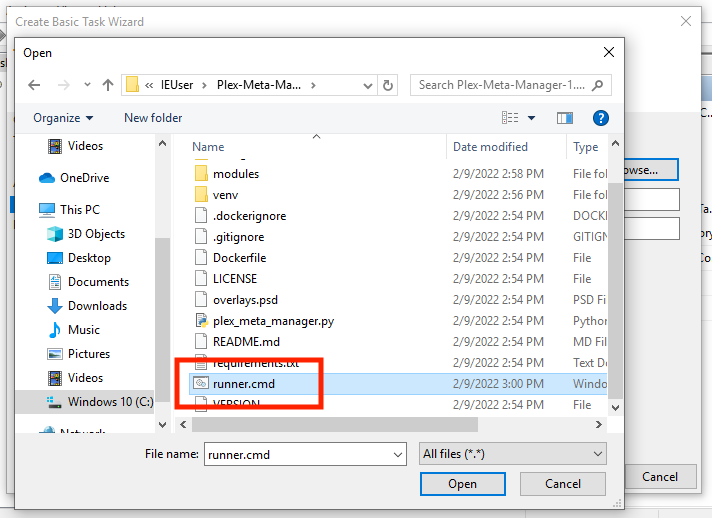Select This PC in the navigation pane

pyautogui.click(x=69, y=210)
